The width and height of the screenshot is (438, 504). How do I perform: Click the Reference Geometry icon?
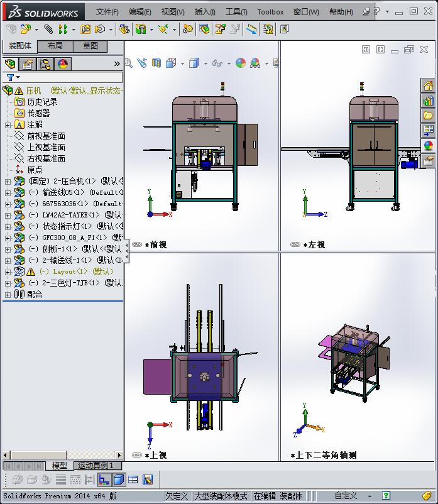(x=163, y=30)
